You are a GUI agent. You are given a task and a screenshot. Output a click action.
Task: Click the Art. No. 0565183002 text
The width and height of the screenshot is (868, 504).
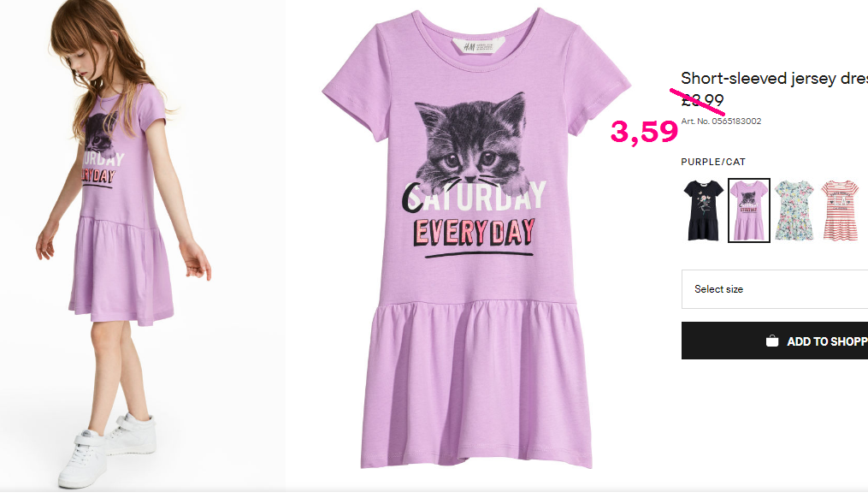(721, 122)
